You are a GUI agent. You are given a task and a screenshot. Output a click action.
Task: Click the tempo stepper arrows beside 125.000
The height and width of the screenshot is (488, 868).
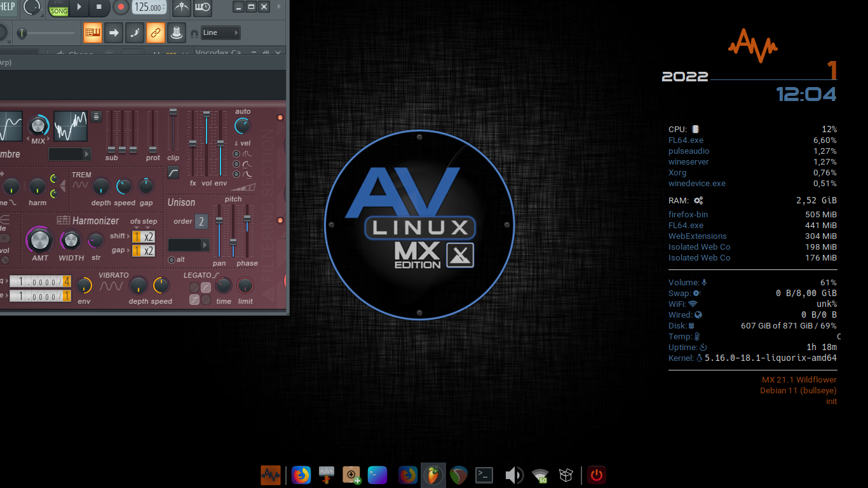tap(165, 8)
